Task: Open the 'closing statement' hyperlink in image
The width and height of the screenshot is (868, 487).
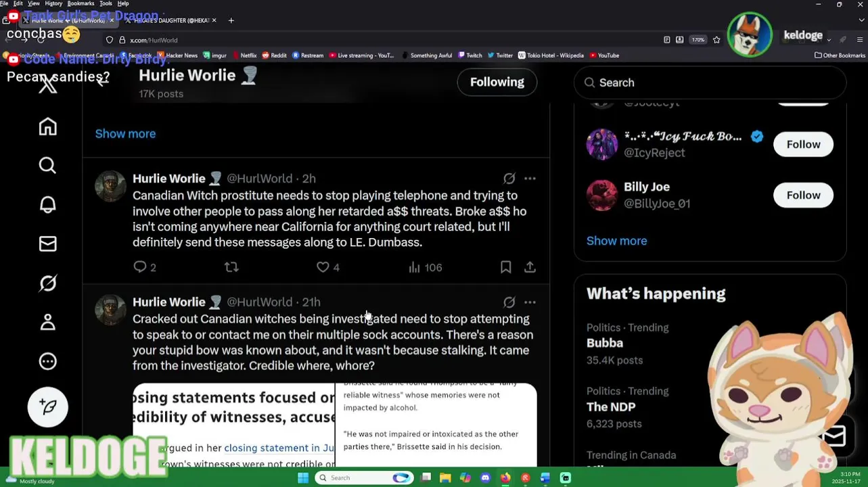Action: 279,448
